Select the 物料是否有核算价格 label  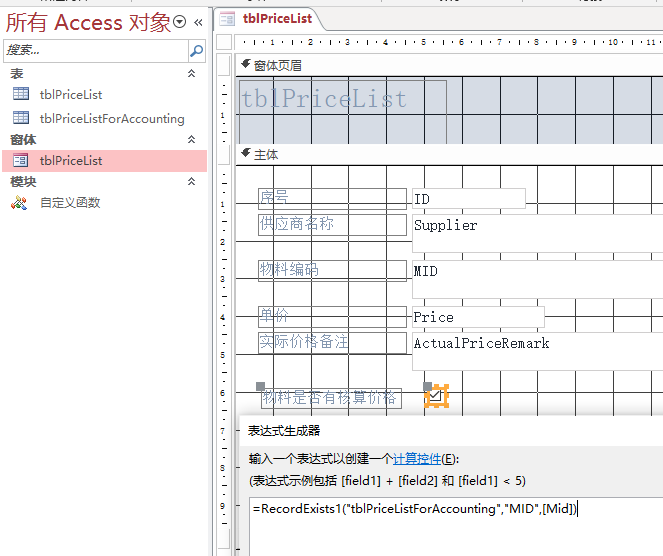331,398
